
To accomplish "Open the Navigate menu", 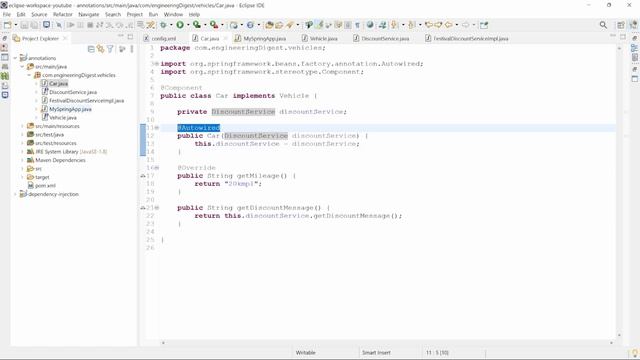I will (89, 14).
